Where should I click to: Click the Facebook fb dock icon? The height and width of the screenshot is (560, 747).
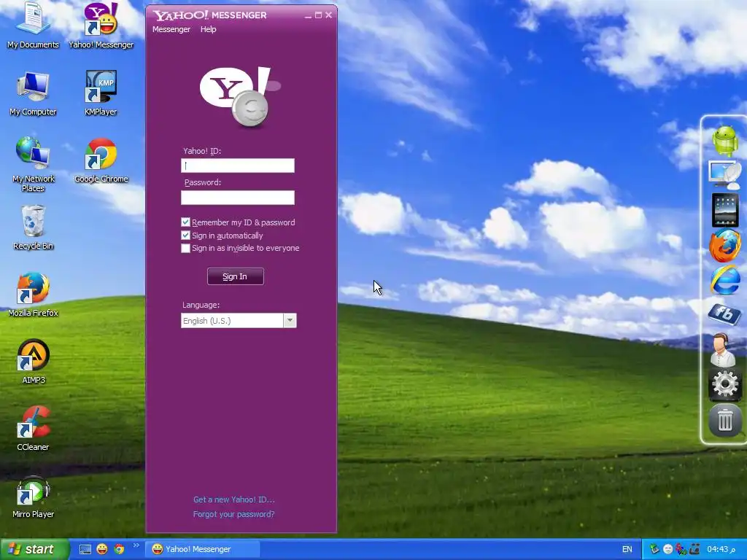pos(724,314)
